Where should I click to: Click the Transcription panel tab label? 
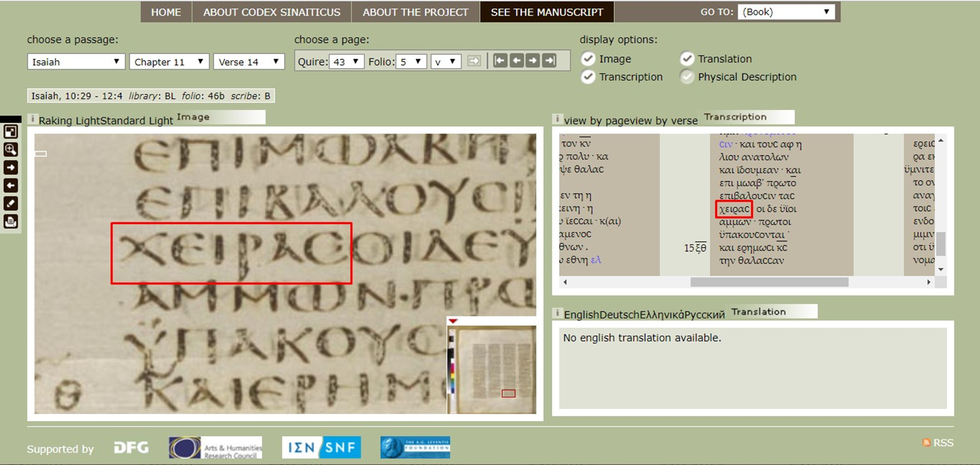[x=735, y=117]
